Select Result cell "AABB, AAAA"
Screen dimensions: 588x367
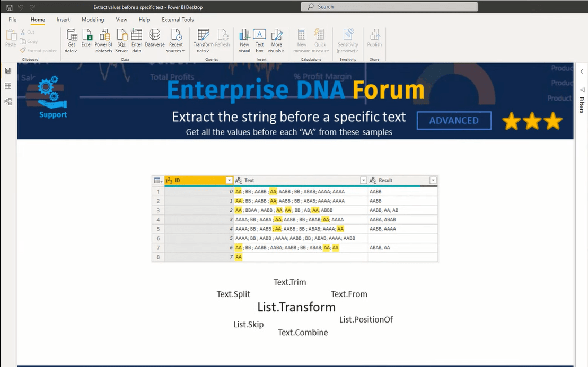tap(403, 229)
